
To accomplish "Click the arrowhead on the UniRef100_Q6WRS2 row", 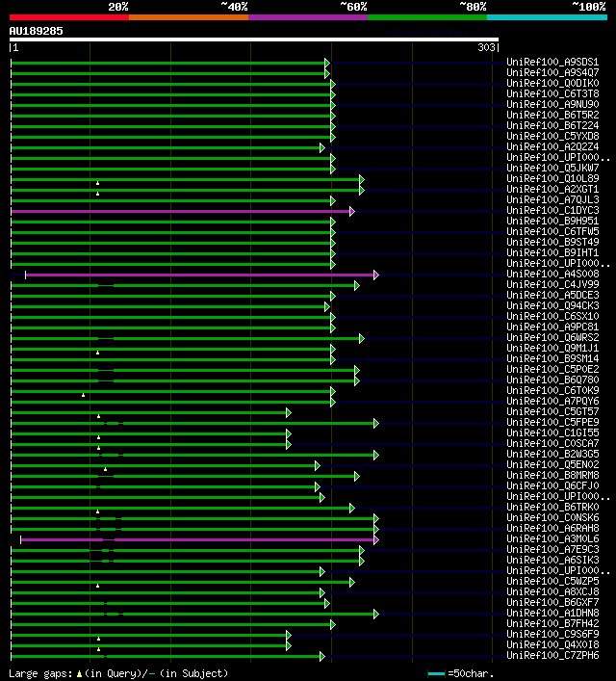I will click(x=362, y=338).
